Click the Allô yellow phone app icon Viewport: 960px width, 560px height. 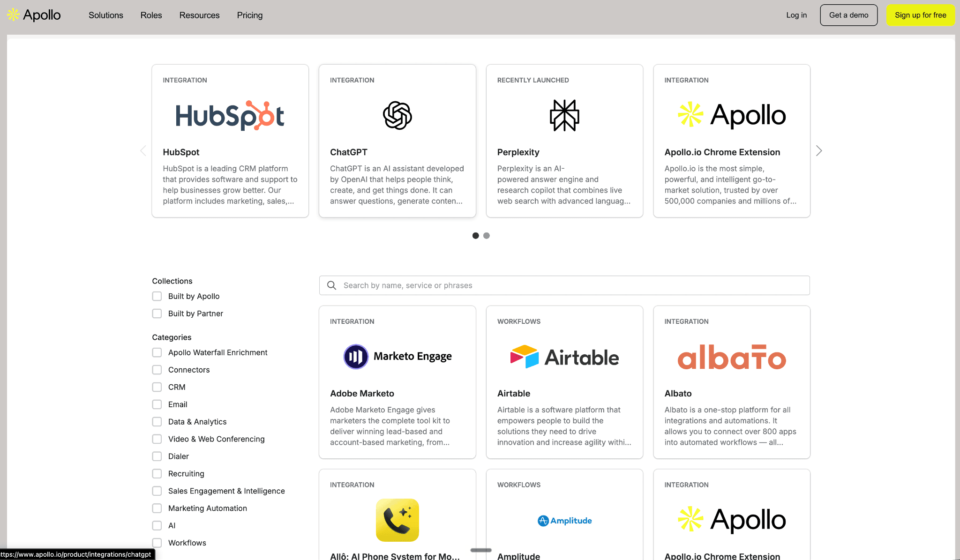(x=397, y=520)
